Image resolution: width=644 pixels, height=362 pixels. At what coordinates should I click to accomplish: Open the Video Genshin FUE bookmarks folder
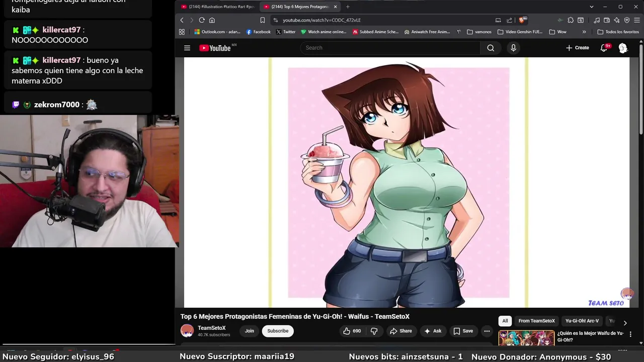click(x=520, y=32)
